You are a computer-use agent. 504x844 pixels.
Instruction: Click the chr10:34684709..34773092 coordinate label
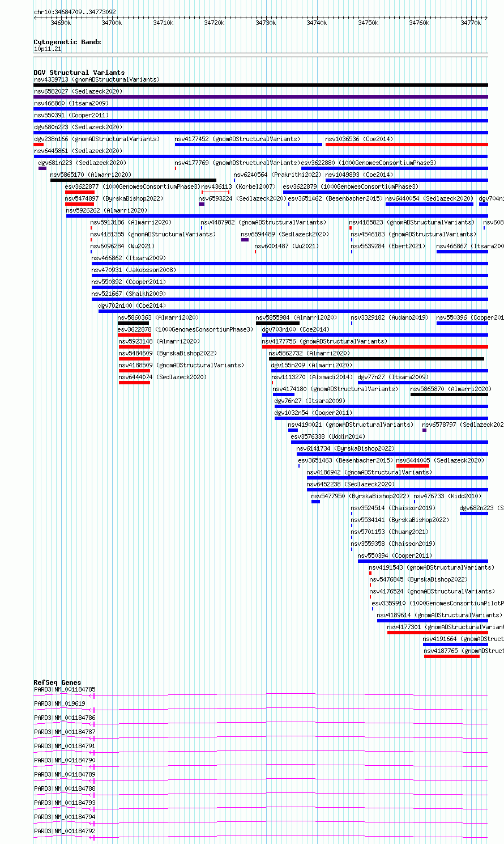tap(75, 12)
